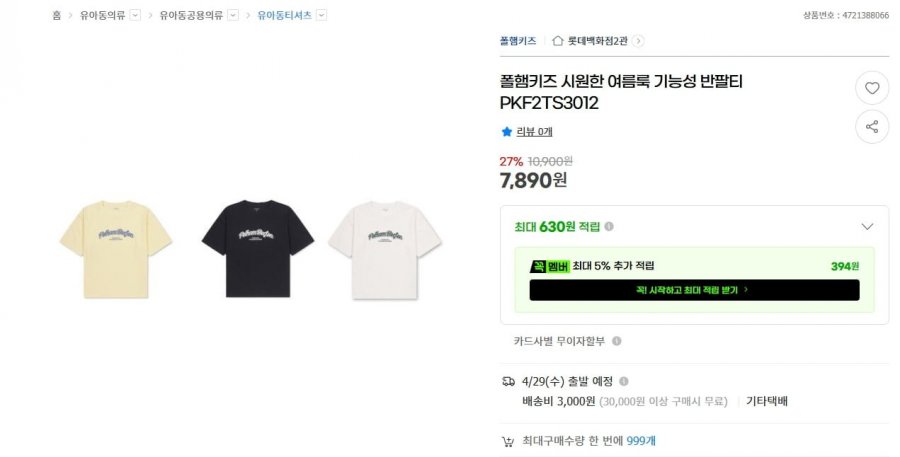Click the info icon beside 카드사별 무이자할부
900x457 pixels.
coord(616,341)
